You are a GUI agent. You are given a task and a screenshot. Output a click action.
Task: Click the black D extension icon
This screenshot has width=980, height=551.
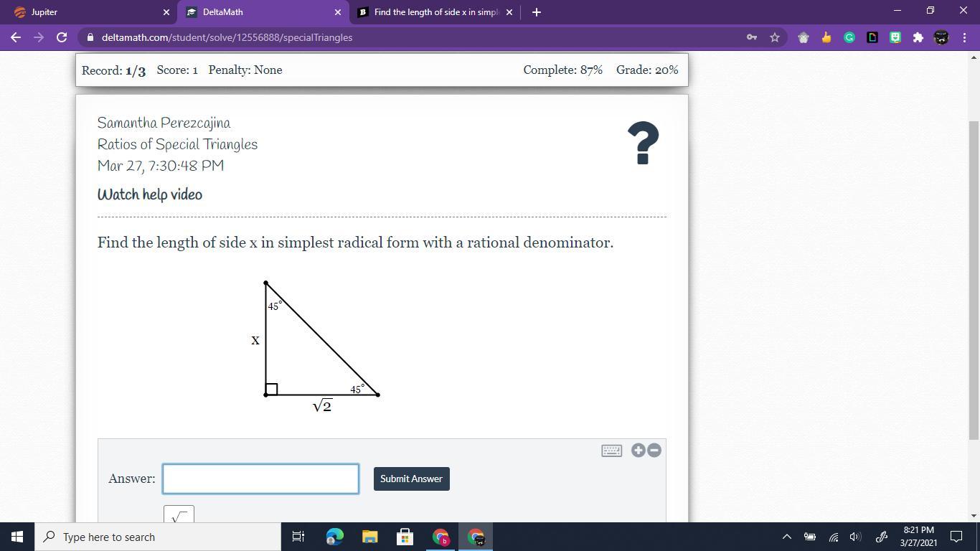click(872, 37)
